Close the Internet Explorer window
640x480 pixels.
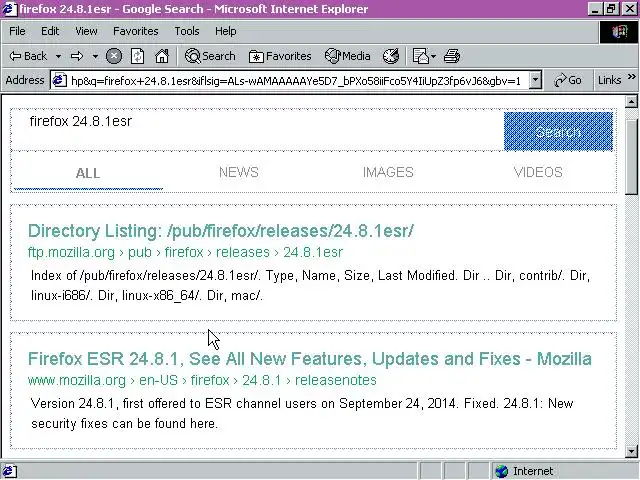pos(629,9)
